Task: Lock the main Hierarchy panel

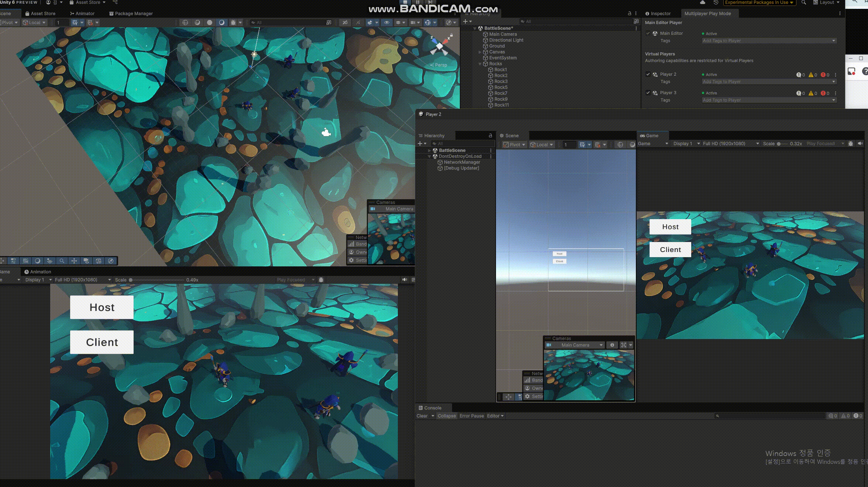Action: point(630,13)
